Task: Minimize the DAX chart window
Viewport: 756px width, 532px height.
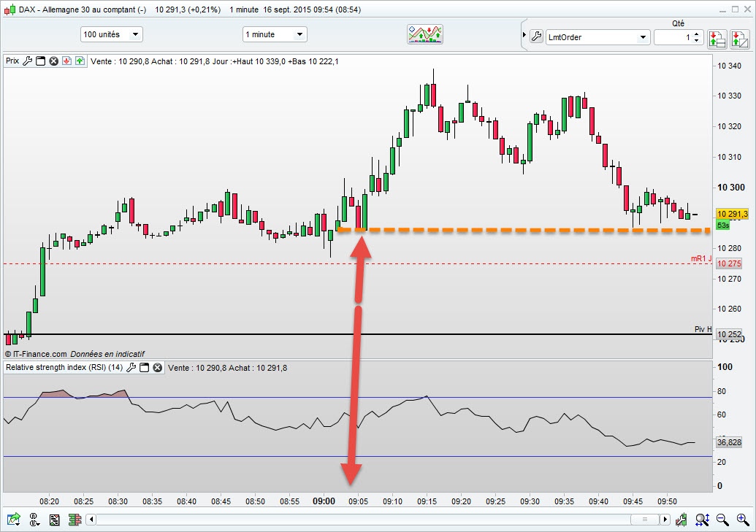Action: point(722,9)
